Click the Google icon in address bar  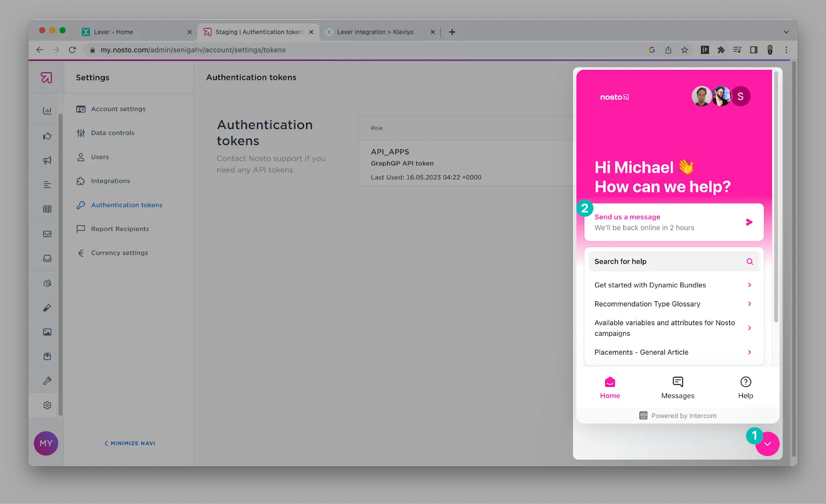click(652, 50)
